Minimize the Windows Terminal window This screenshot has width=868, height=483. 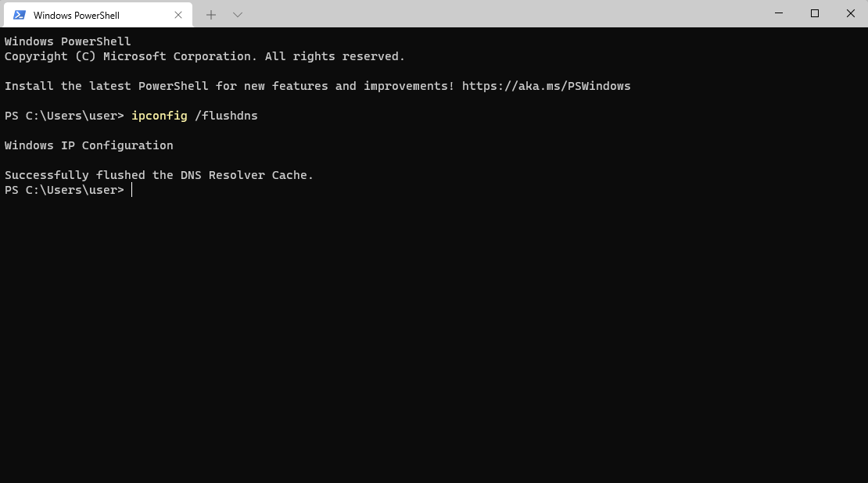point(778,13)
